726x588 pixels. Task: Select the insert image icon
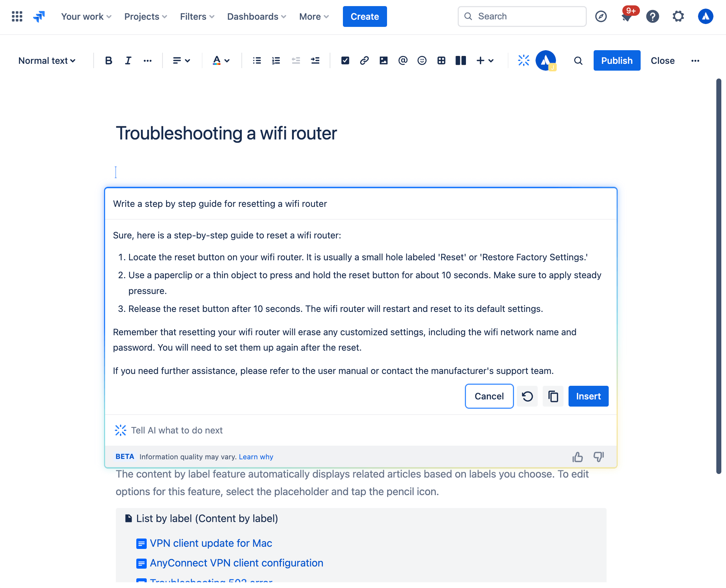383,60
